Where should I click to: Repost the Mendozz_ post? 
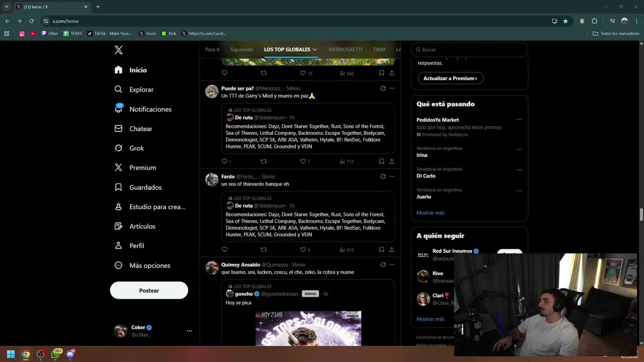pos(264,161)
